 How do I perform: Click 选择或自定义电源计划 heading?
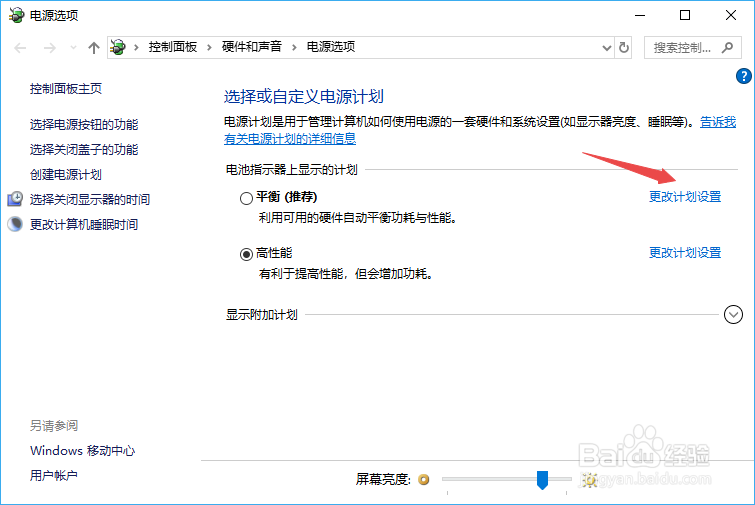point(304,97)
